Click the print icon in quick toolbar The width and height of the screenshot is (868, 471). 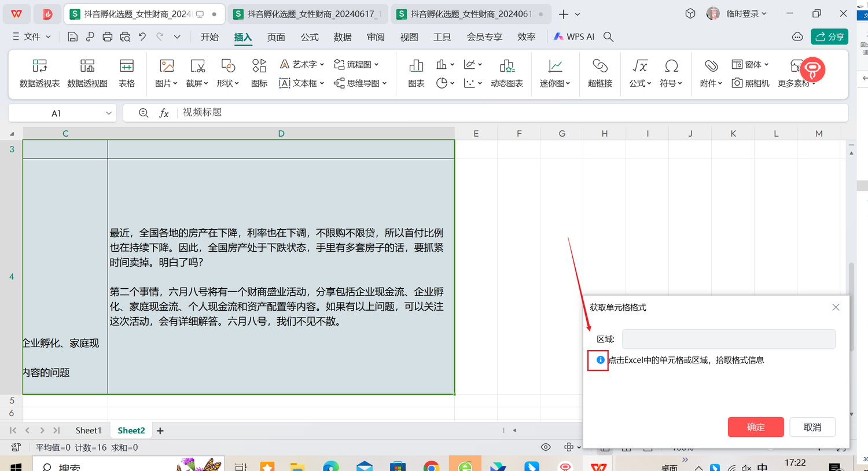pyautogui.click(x=108, y=37)
